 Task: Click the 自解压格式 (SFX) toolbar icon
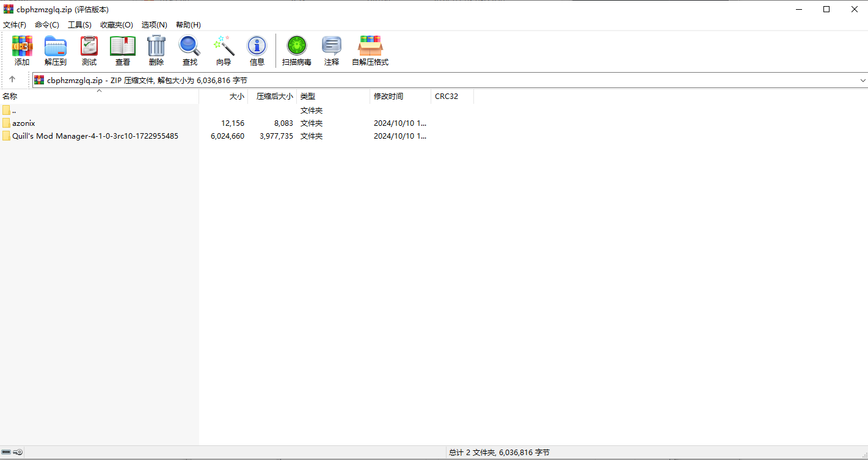370,46
